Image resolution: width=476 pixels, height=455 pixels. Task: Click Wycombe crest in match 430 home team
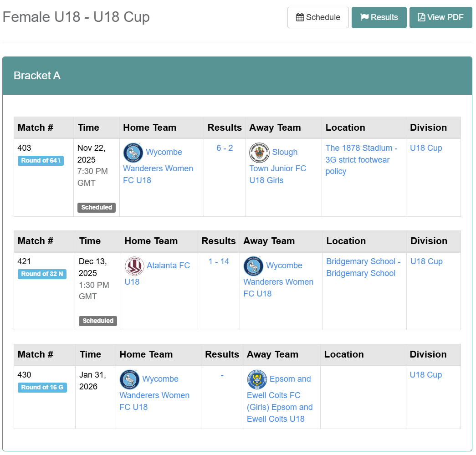point(129,379)
